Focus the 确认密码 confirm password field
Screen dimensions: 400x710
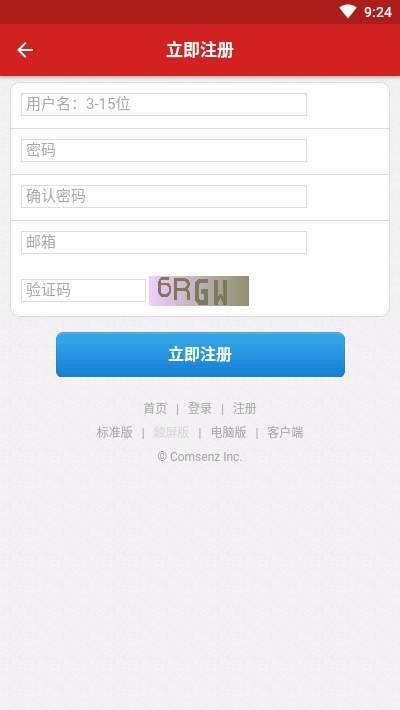164,197
